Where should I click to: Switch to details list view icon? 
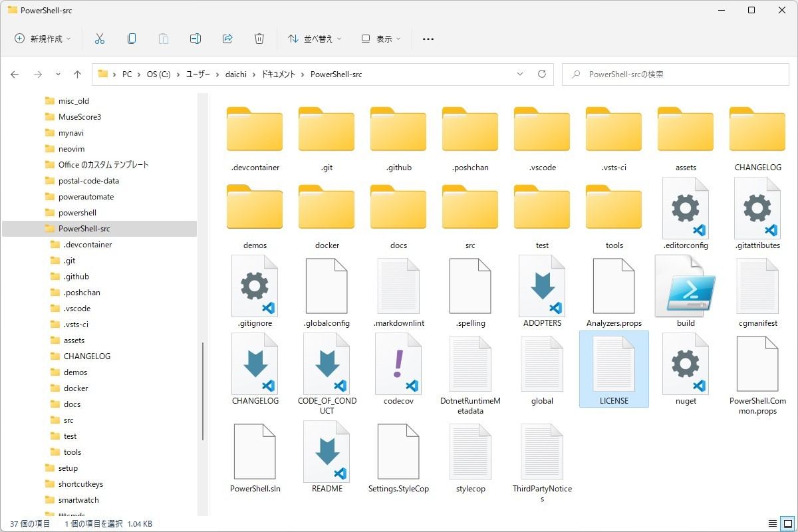(772, 524)
